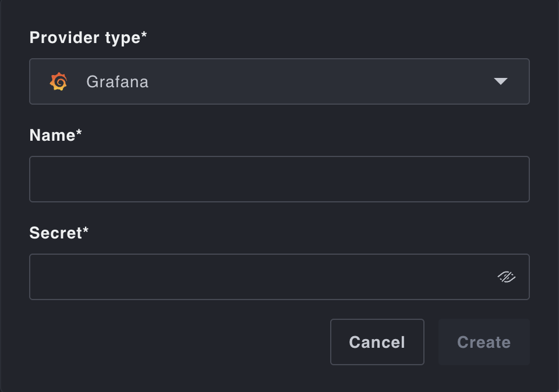Select the Grafana text in provider combo box
The image size is (559, 392).
tap(117, 81)
